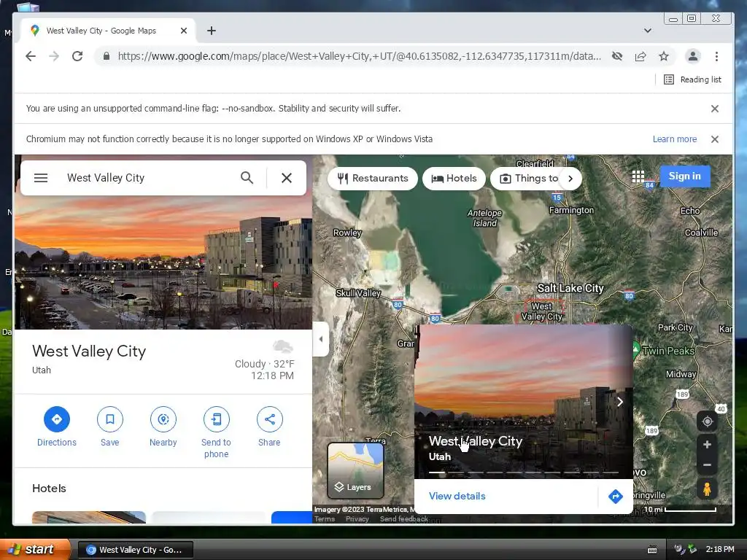Reload the Google Maps page
Screen dimensions: 747x560
[x=77, y=56]
